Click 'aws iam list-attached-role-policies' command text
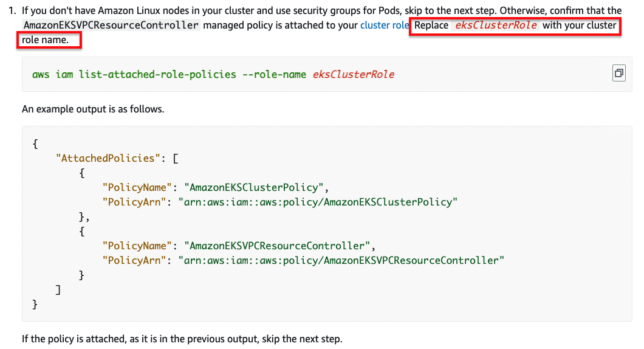This screenshot has height=349, width=644. [x=134, y=74]
